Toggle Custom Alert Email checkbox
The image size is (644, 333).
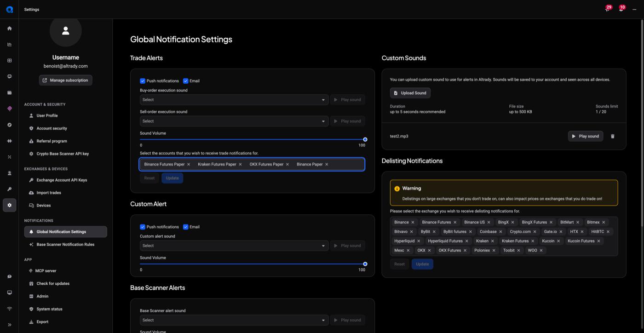click(185, 227)
